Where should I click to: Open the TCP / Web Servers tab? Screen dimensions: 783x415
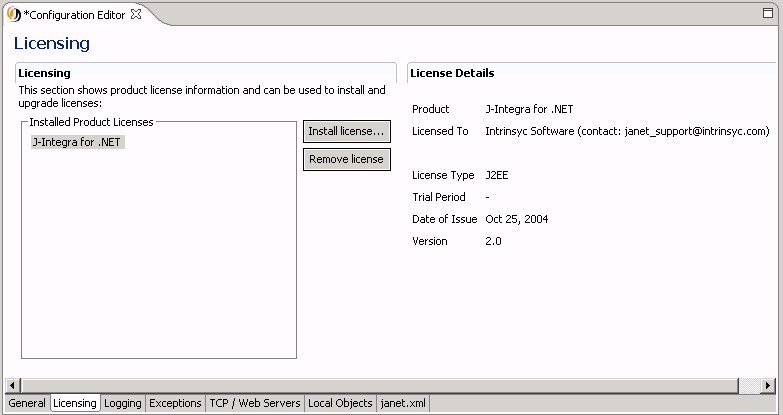point(255,403)
